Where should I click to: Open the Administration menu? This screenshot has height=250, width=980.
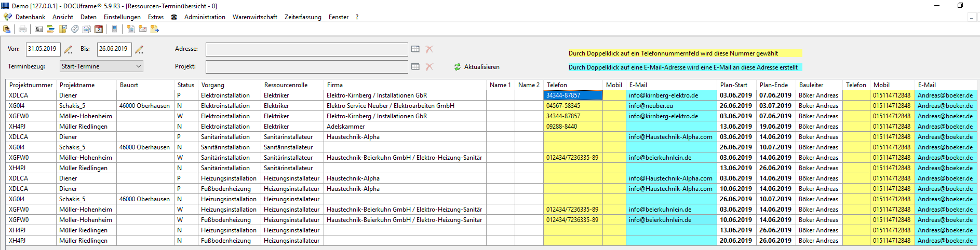[205, 17]
